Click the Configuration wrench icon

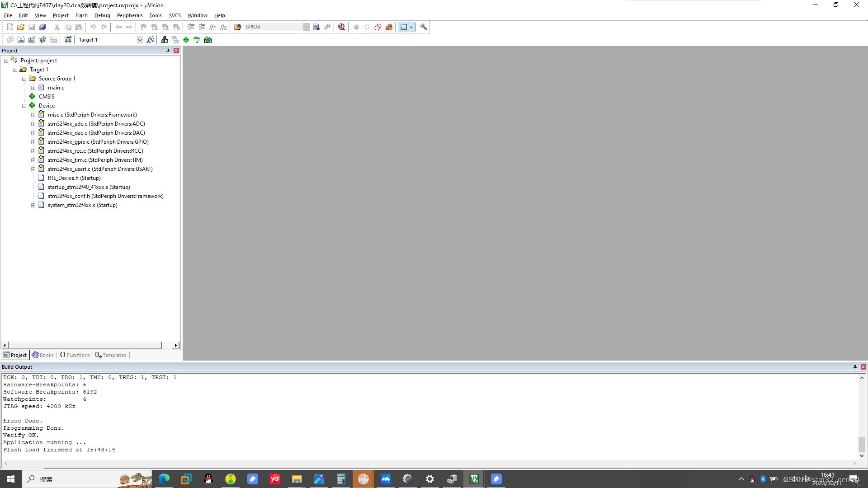click(x=424, y=27)
